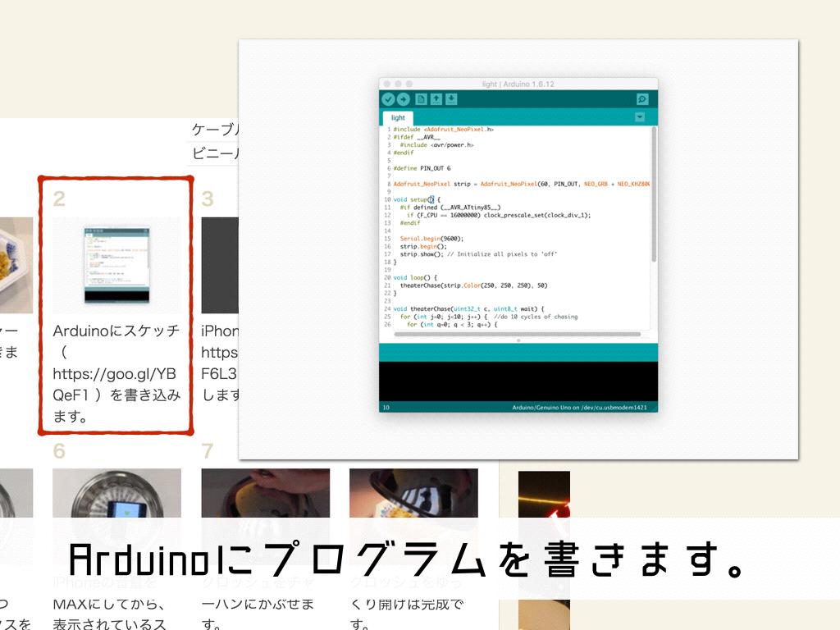Click the https://goo.gl/YBQeF1 sketch link text
This screenshot has width=840, height=630.
[115, 385]
